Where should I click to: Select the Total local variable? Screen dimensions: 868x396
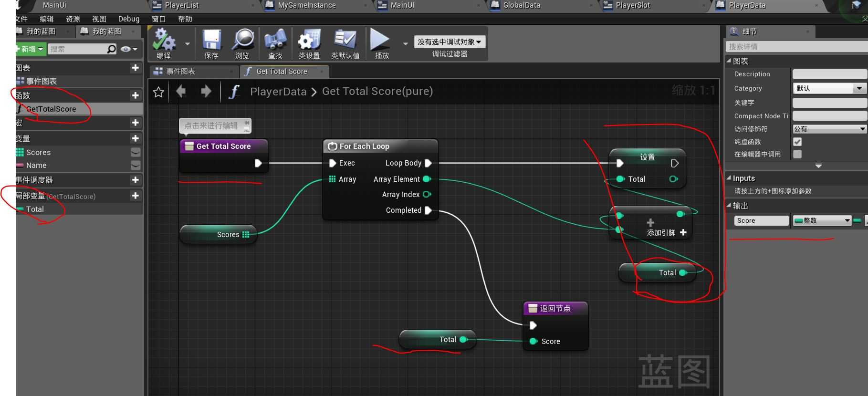(79, 209)
